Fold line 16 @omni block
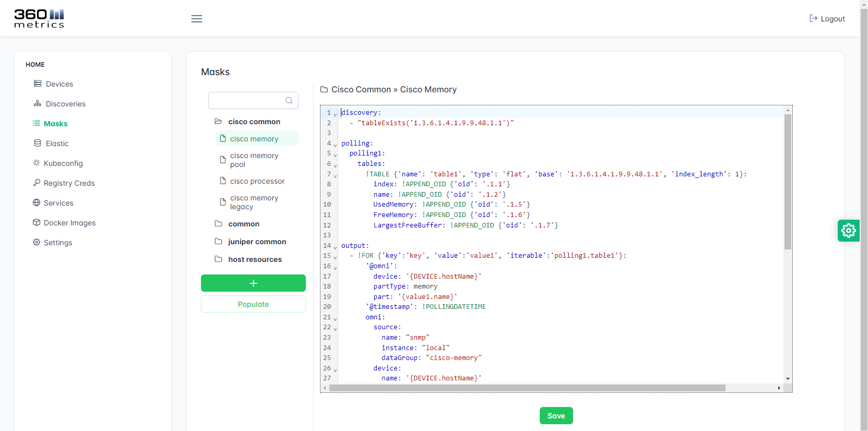868x431 pixels. pos(335,268)
